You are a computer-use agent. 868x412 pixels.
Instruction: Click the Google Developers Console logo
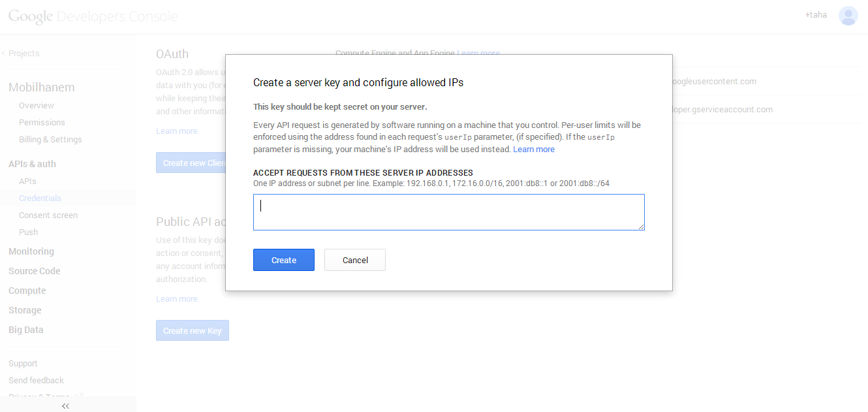point(93,17)
